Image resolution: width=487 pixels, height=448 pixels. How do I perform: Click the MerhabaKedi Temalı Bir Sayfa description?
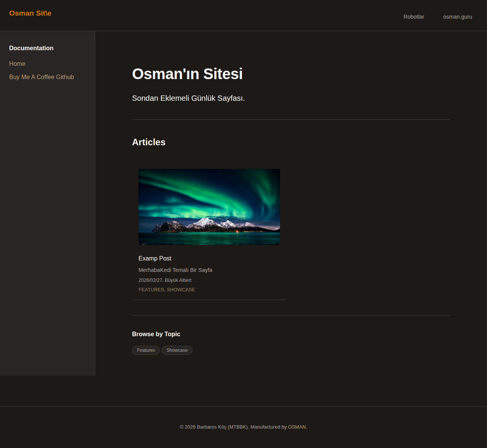175,270
